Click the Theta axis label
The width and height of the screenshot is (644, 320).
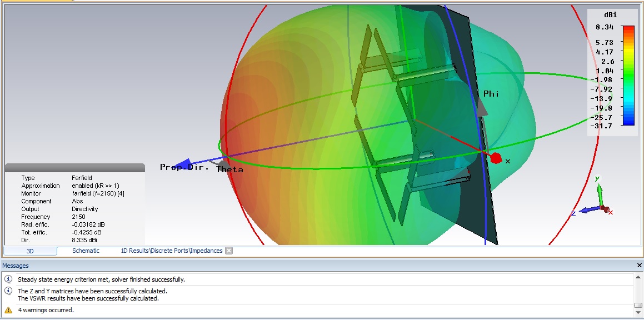(230, 169)
